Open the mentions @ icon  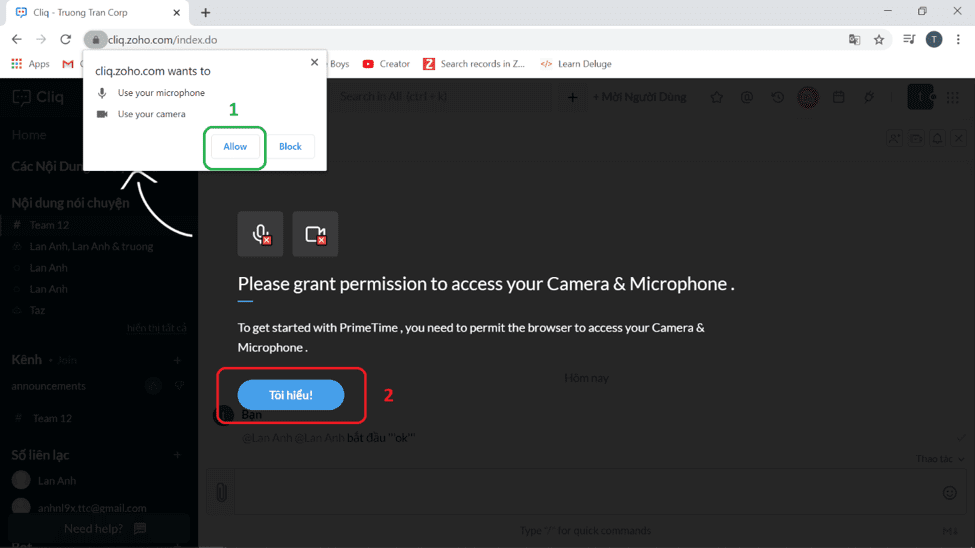[747, 97]
